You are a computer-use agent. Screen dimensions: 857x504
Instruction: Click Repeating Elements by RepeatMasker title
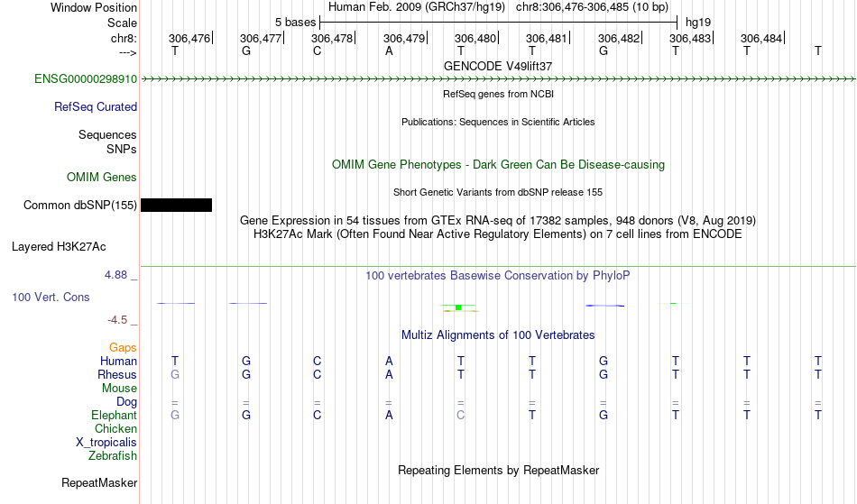click(x=499, y=470)
